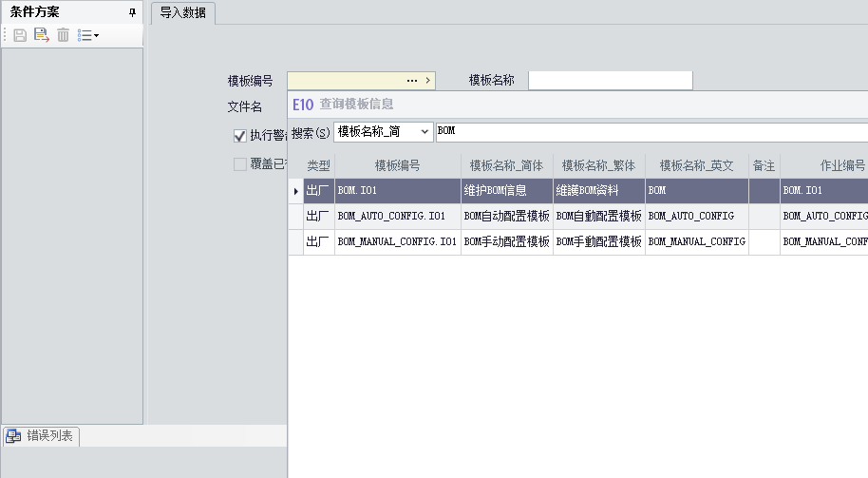Open the 模板编号 lookup ellipsis button

pyautogui.click(x=412, y=81)
